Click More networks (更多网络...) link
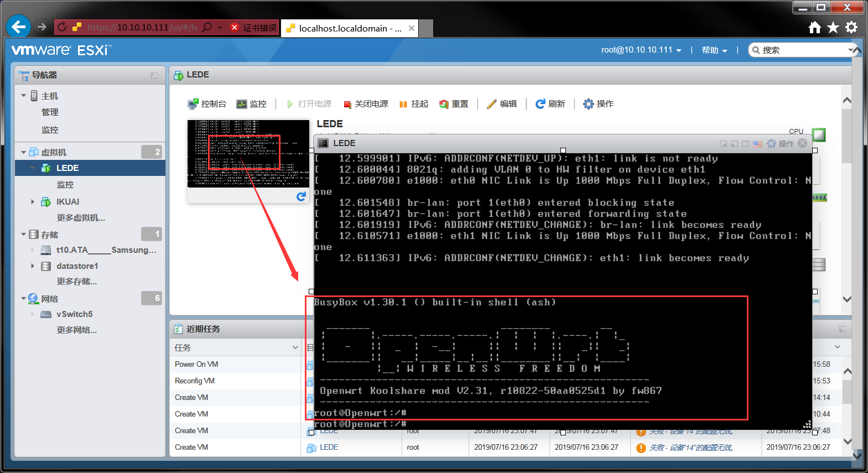This screenshot has width=868, height=473. click(x=76, y=330)
